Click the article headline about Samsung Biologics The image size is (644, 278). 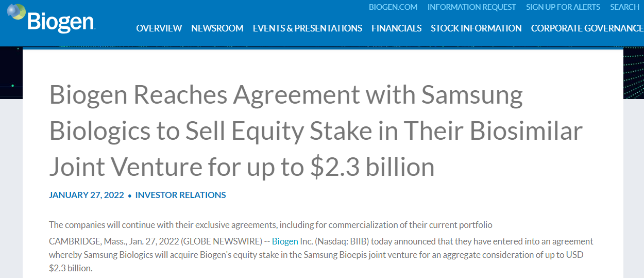pyautogui.click(x=315, y=131)
